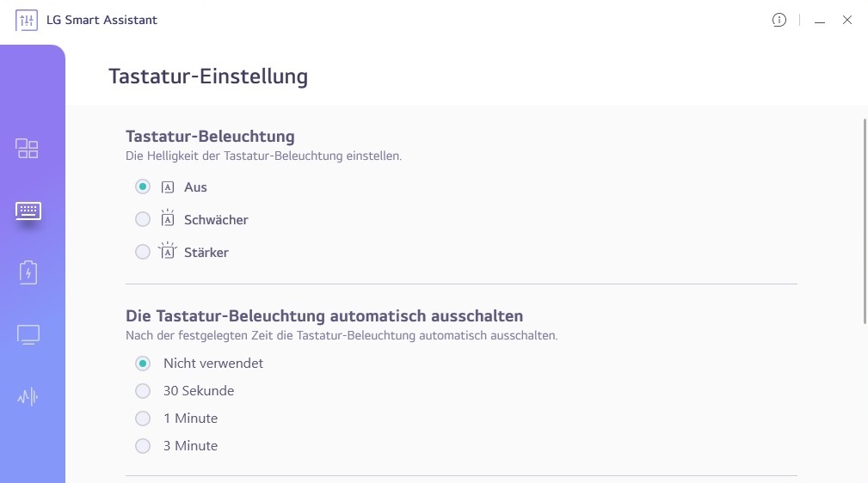Select the Schwächer brightness radio button
The image size is (868, 483).
coord(143,219)
